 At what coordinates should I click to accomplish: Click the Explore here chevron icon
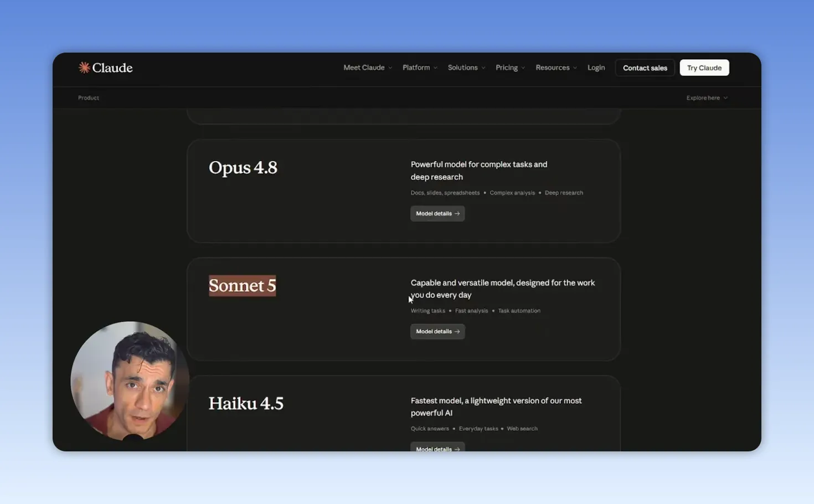pyautogui.click(x=725, y=98)
